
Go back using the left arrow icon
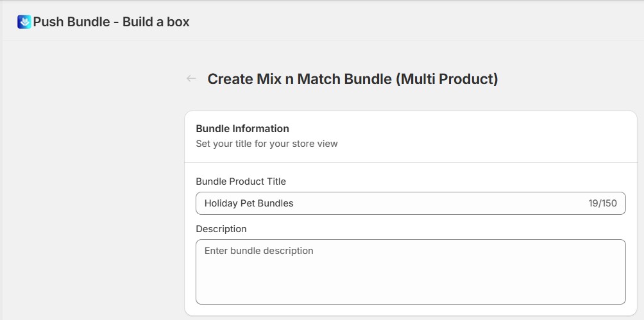pyautogui.click(x=191, y=79)
